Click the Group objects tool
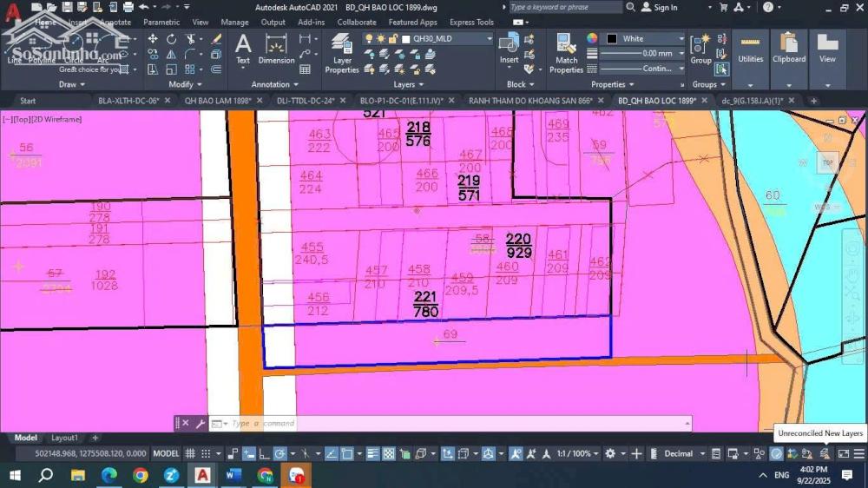The width and height of the screenshot is (868, 488). point(700,49)
